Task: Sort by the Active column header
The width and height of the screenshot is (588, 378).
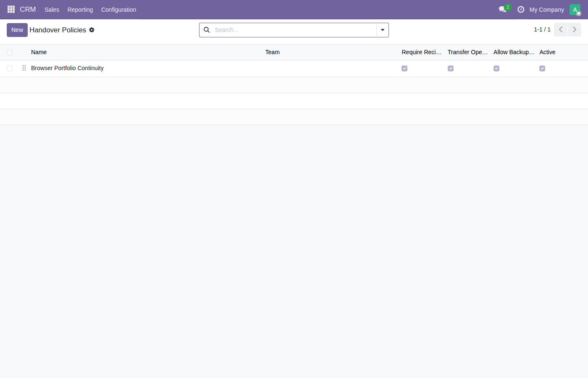Action: click(547, 52)
